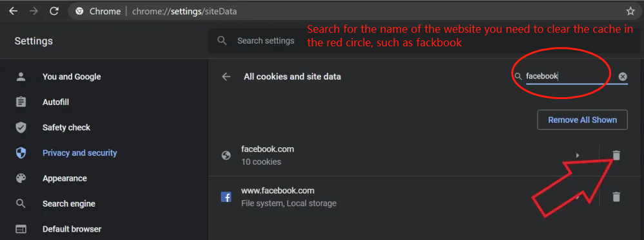Reload the page using the refresh icon
Image resolution: width=644 pixels, height=240 pixels.
click(54, 12)
